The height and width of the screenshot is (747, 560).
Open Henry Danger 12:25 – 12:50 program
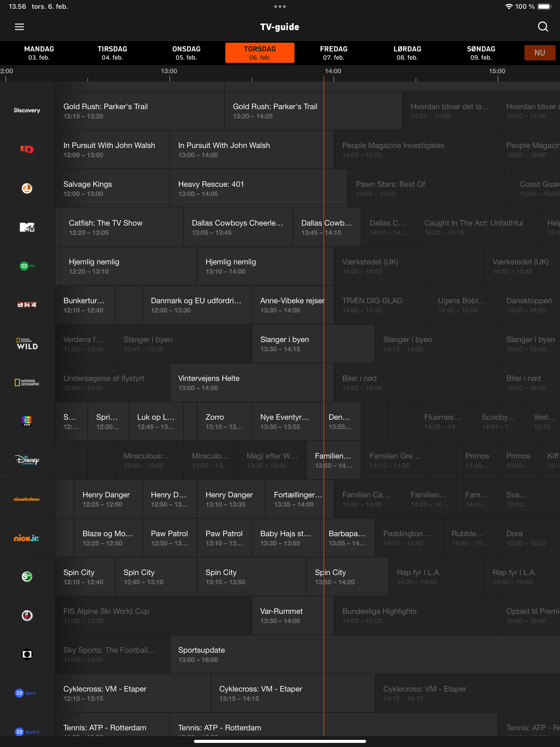(x=108, y=499)
